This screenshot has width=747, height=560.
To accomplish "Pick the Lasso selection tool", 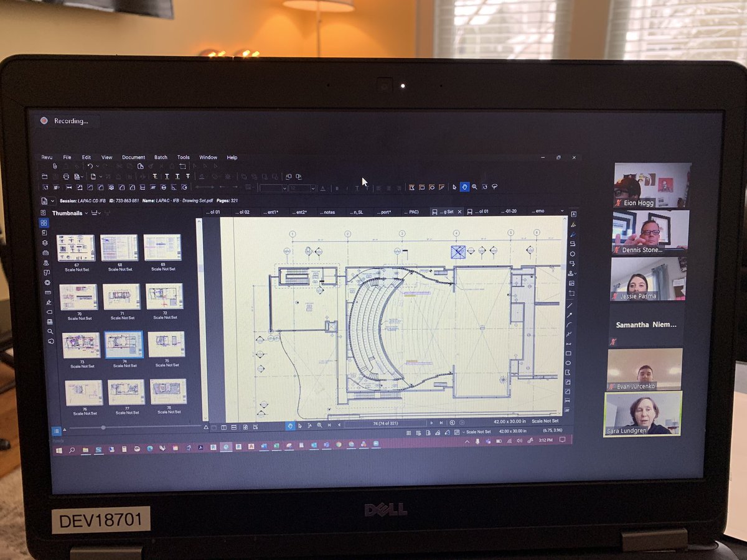I will (x=494, y=187).
